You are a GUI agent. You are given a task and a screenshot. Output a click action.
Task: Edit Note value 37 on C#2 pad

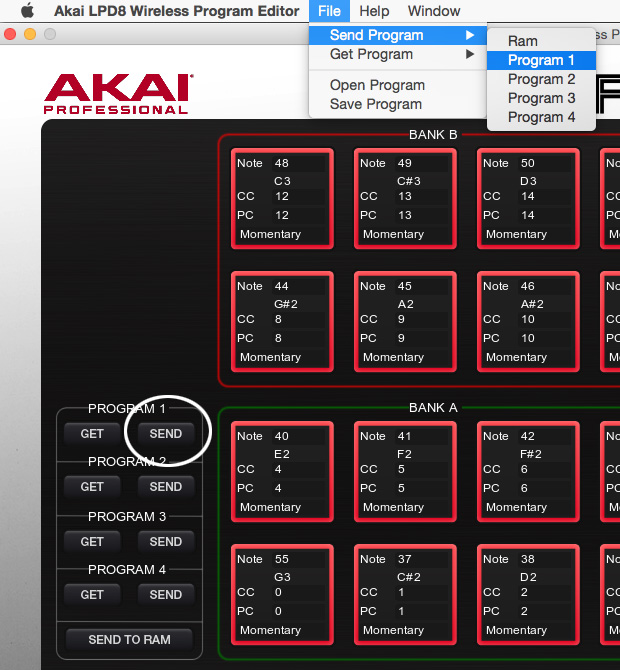click(x=422, y=559)
